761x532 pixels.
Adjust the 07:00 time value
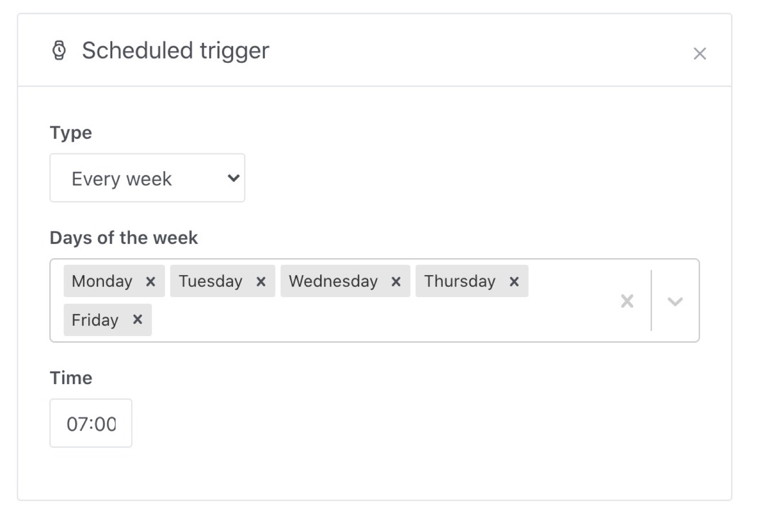click(x=91, y=423)
